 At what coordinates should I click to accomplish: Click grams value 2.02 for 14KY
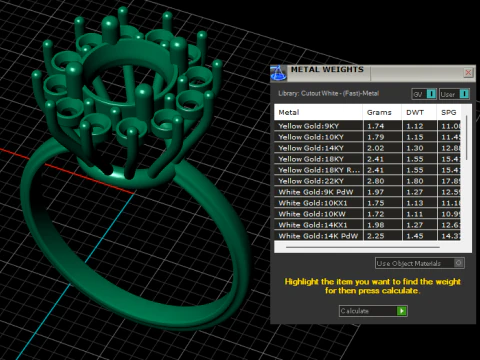point(376,148)
